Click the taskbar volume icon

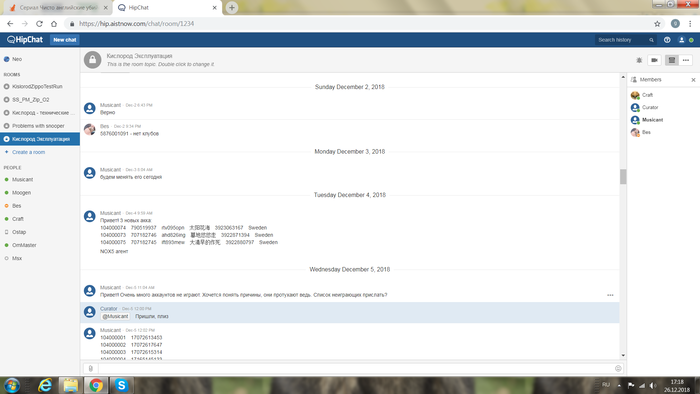coord(653,386)
